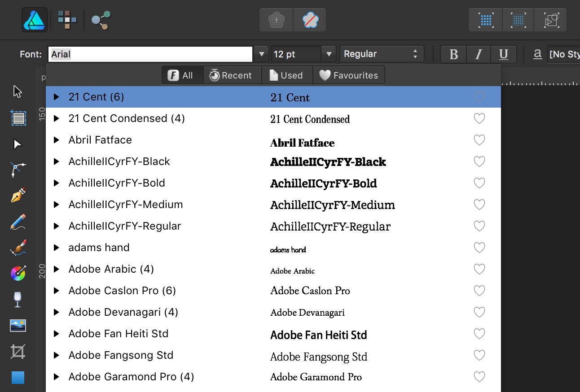Expand the Adobe Arabic font family
The image size is (580, 392).
click(x=56, y=269)
